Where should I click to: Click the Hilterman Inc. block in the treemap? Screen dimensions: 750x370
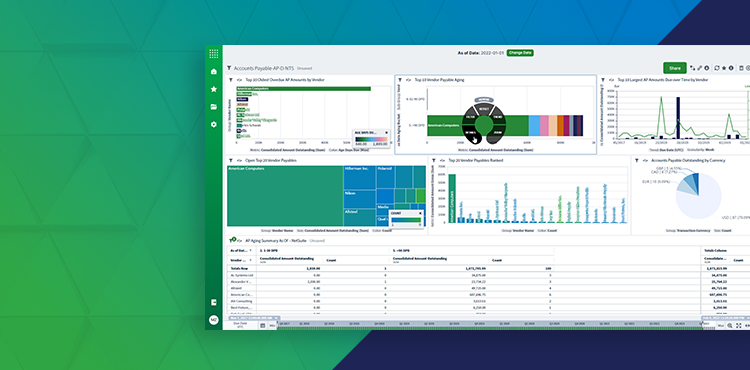359,177
